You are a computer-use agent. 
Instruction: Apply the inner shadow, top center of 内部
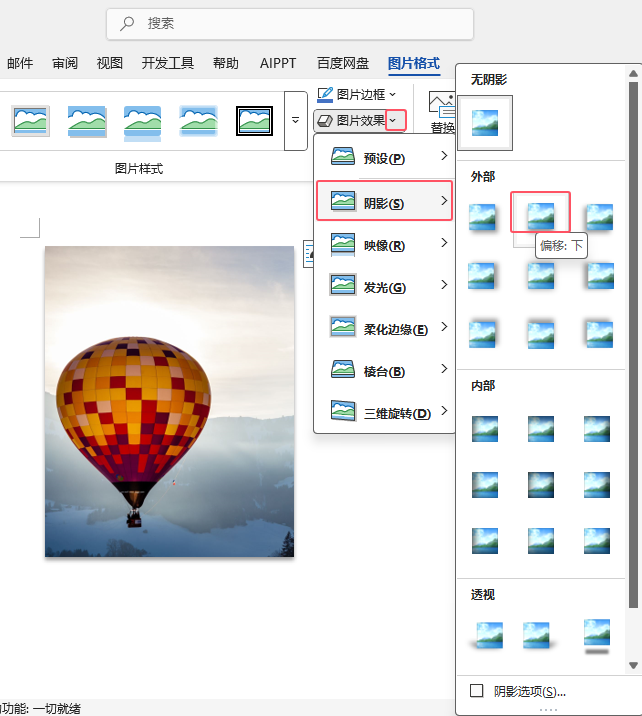pos(541,429)
